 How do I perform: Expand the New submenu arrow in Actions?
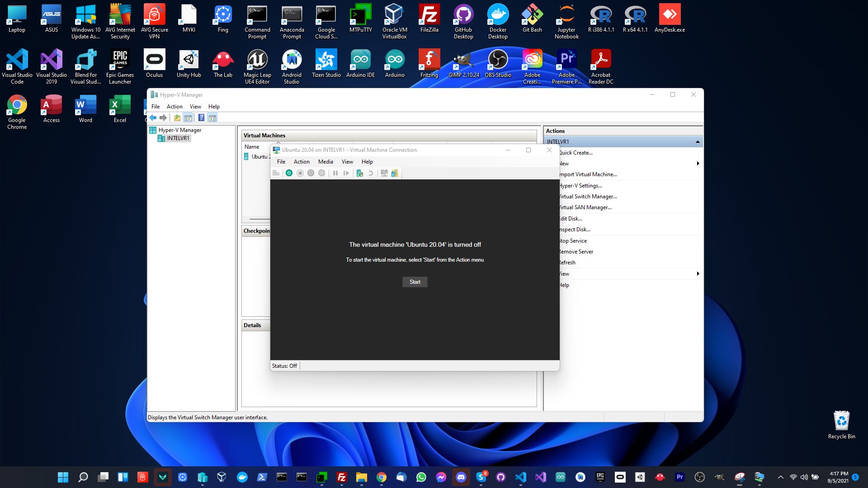(698, 164)
